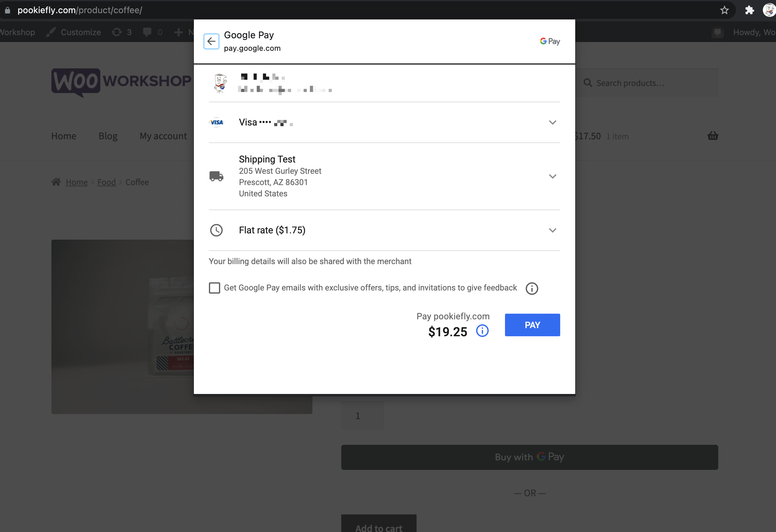The image size is (776, 532).
Task: Expand the Visa card selector chevron
Action: (552, 123)
